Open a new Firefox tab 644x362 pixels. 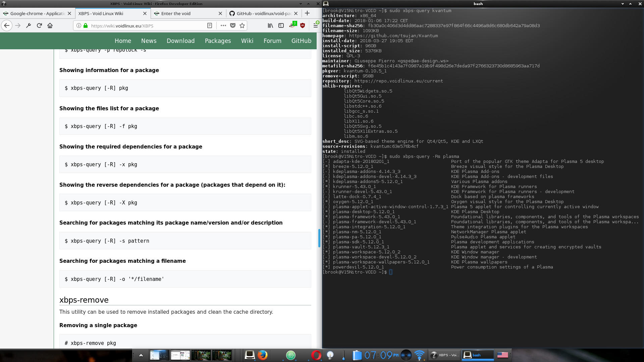pos(307,13)
